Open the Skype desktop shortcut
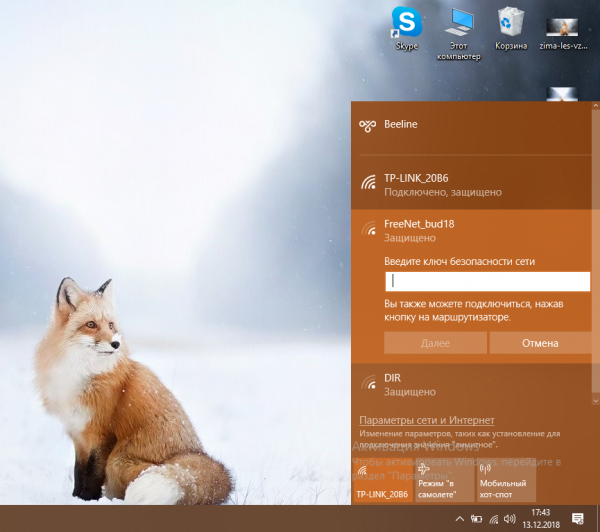This screenshot has height=532, width=600. pos(406,25)
